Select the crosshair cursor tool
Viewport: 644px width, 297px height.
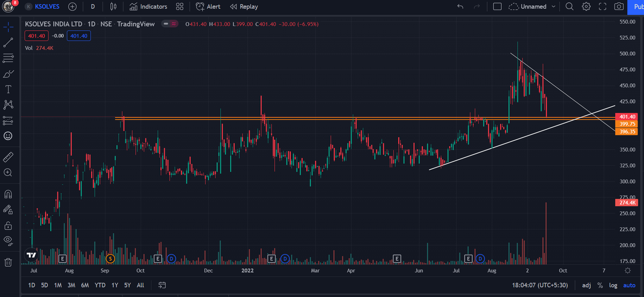pyautogui.click(x=8, y=26)
